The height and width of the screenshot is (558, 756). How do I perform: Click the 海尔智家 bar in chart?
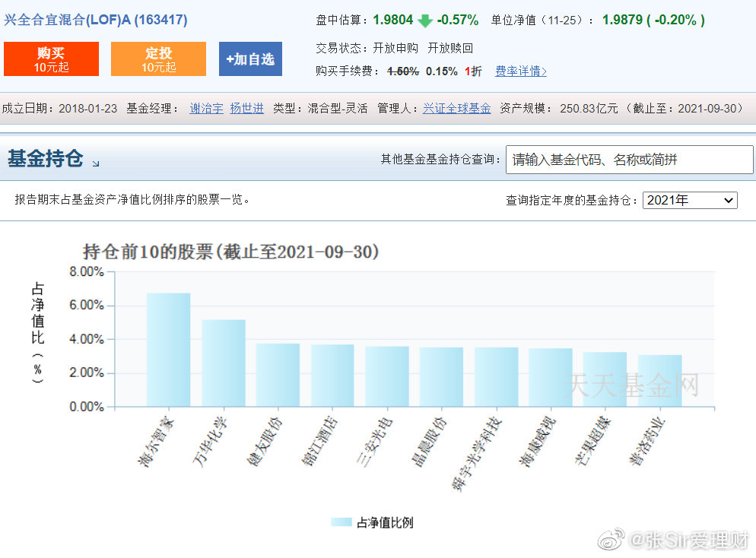(x=168, y=350)
